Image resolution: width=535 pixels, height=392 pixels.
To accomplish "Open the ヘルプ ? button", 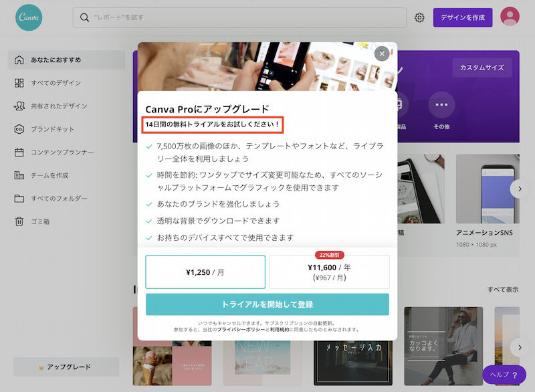I will tap(504, 375).
